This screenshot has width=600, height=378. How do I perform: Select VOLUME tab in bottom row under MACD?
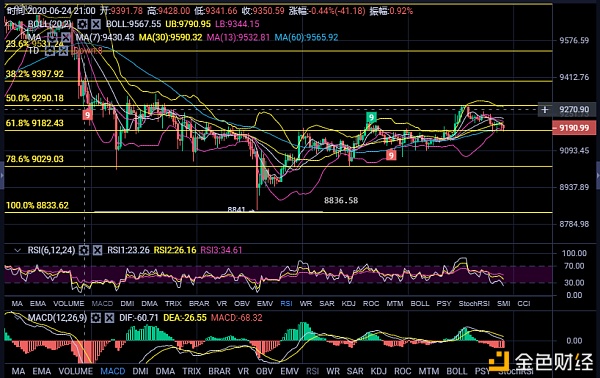click(x=75, y=371)
